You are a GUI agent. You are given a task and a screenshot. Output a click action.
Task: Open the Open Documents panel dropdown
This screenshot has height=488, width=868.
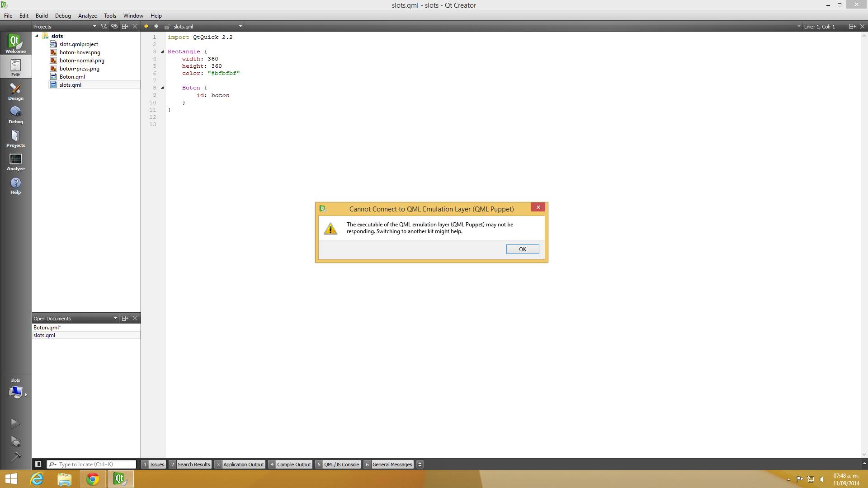115,318
